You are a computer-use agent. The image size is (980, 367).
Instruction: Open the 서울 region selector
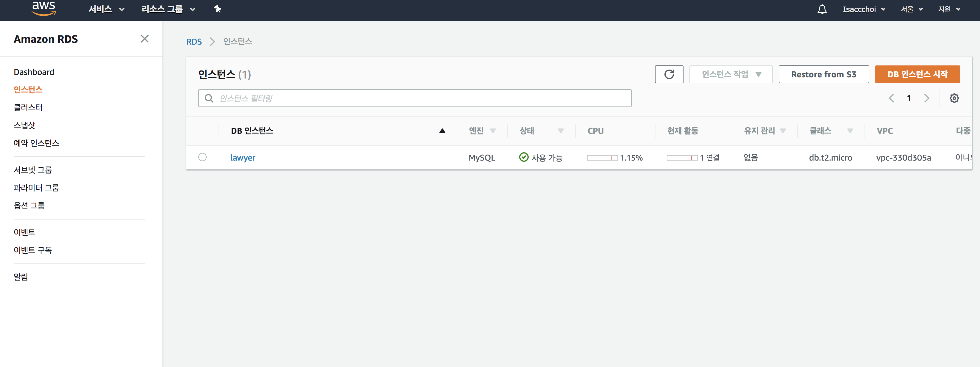[x=912, y=9]
